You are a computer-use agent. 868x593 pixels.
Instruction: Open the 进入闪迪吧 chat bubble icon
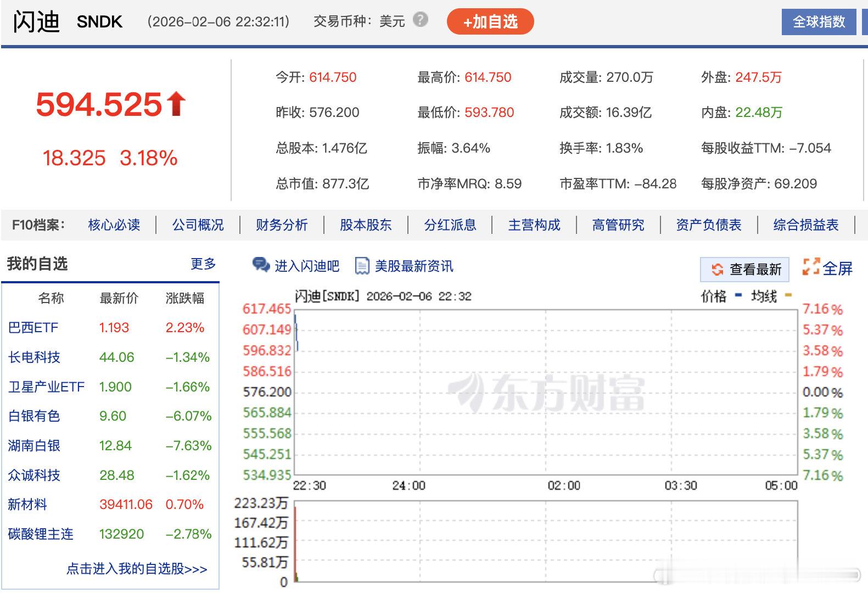[261, 265]
